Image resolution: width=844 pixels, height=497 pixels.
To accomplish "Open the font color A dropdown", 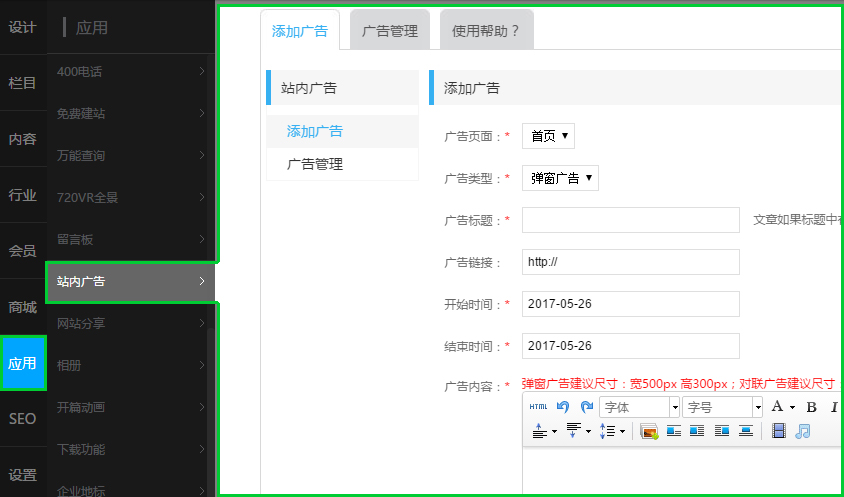I will click(782, 407).
